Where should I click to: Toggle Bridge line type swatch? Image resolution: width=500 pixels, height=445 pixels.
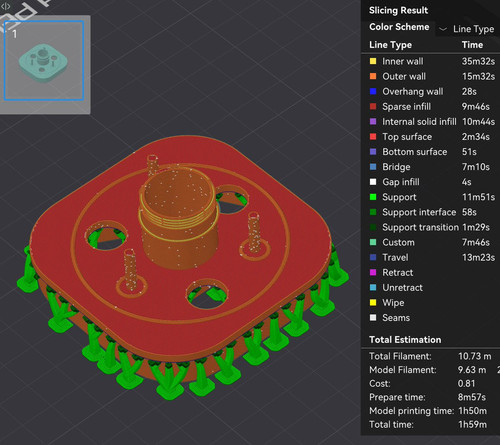(x=373, y=167)
